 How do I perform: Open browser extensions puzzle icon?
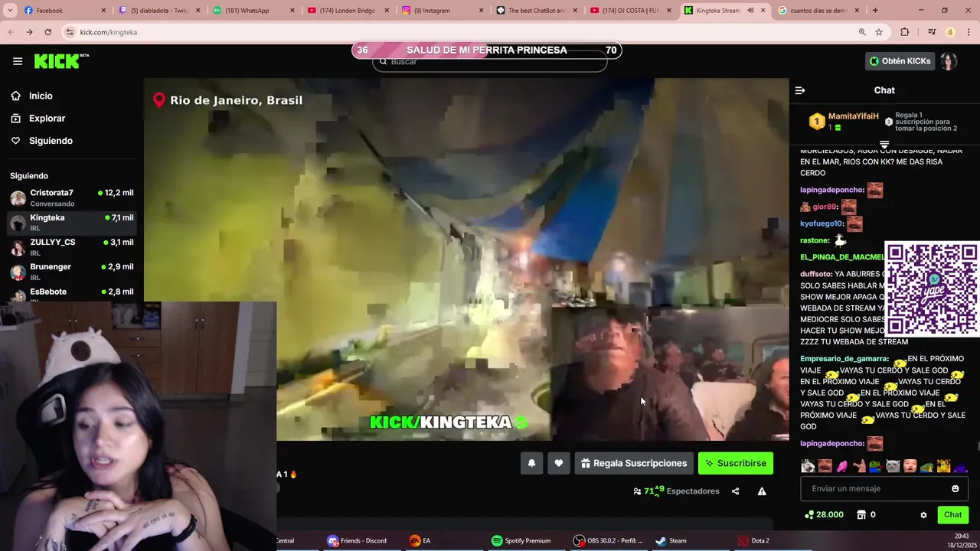point(905,32)
